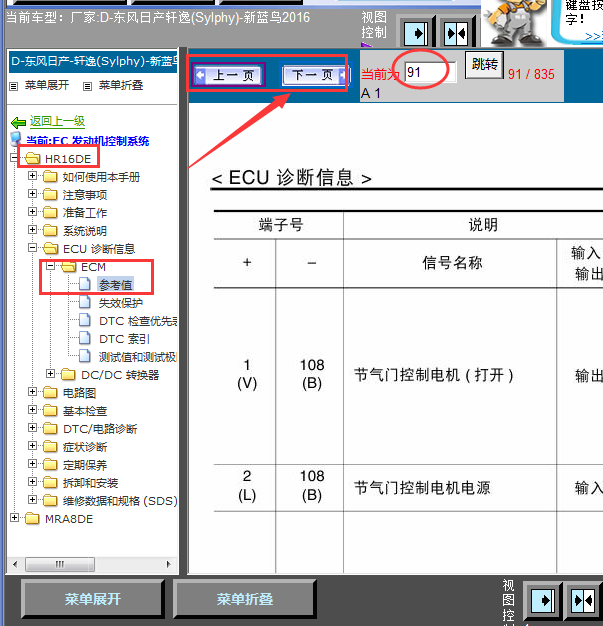Focus the current page number field showing 91
Image resolution: width=603 pixels, height=626 pixels.
tap(430, 72)
